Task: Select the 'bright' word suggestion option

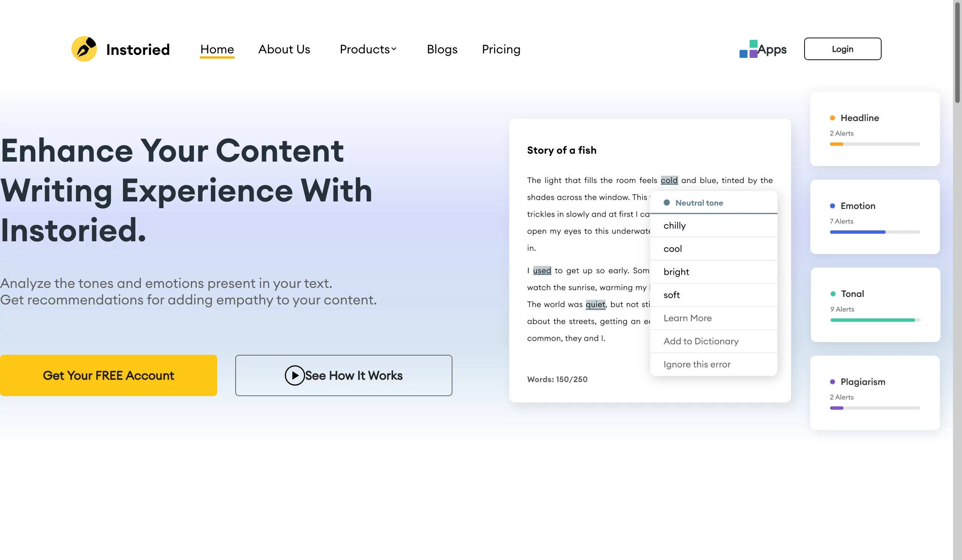Action: pyautogui.click(x=676, y=271)
